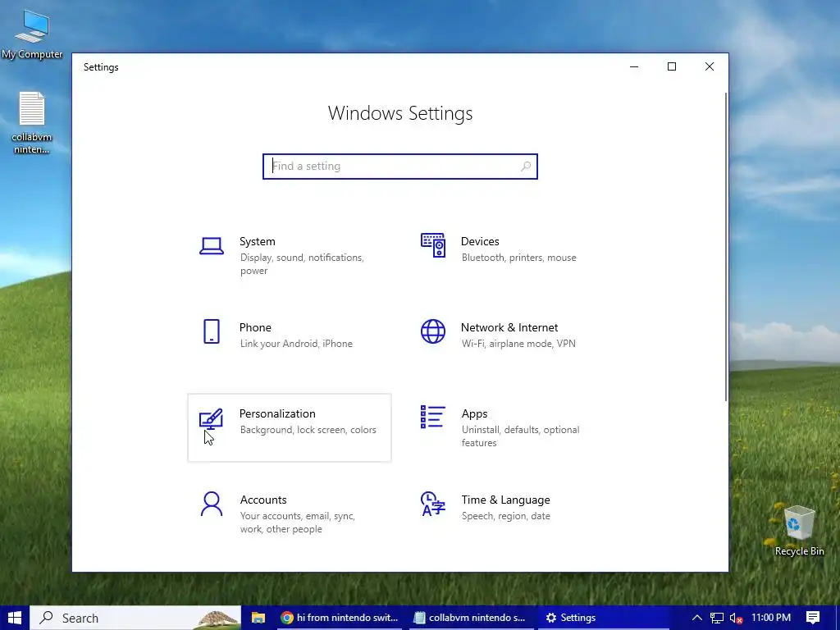
Task: Click the Network & Internet globe icon
Action: (x=433, y=331)
